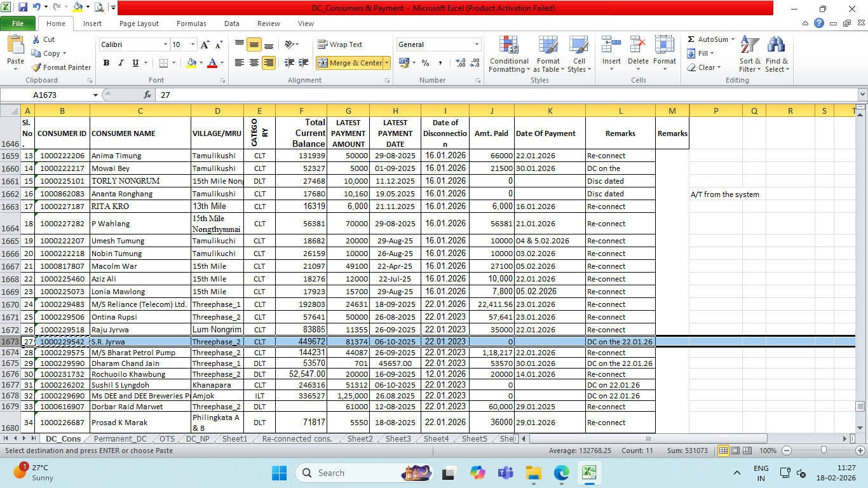Switch to the Permanent_DC sheet tab
The height and width of the screenshot is (488, 868).
tap(119, 439)
